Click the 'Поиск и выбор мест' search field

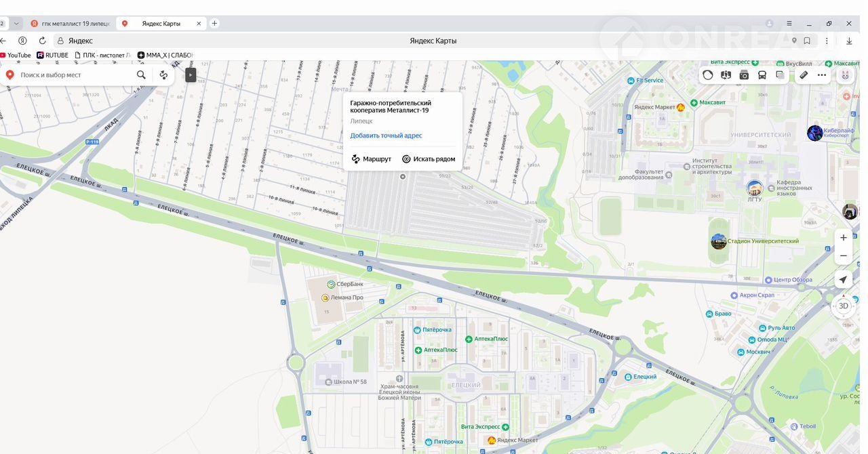tap(75, 75)
